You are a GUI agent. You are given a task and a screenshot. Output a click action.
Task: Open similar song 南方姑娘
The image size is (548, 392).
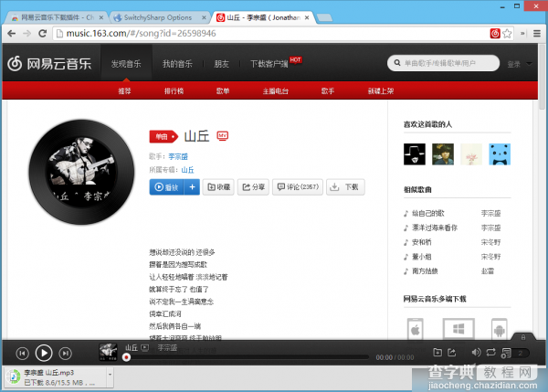[425, 270]
